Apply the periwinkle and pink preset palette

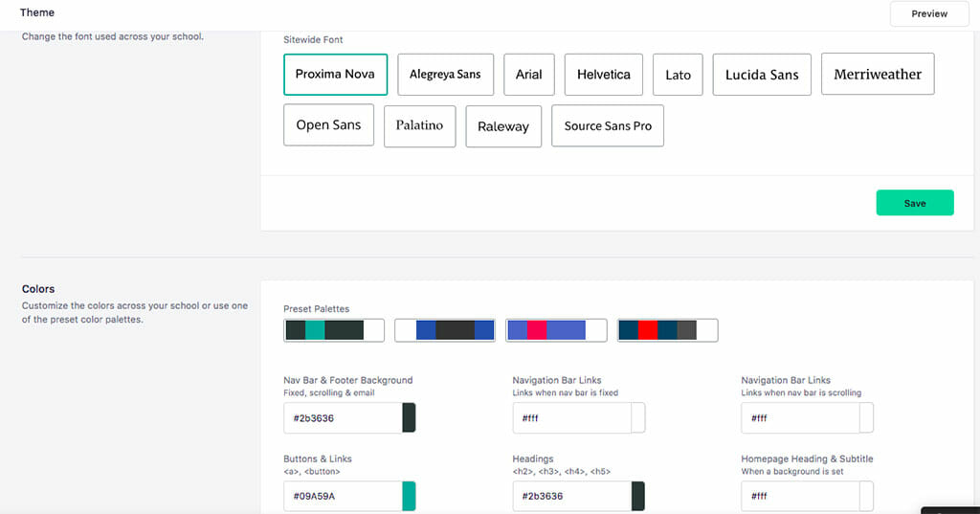click(x=556, y=330)
